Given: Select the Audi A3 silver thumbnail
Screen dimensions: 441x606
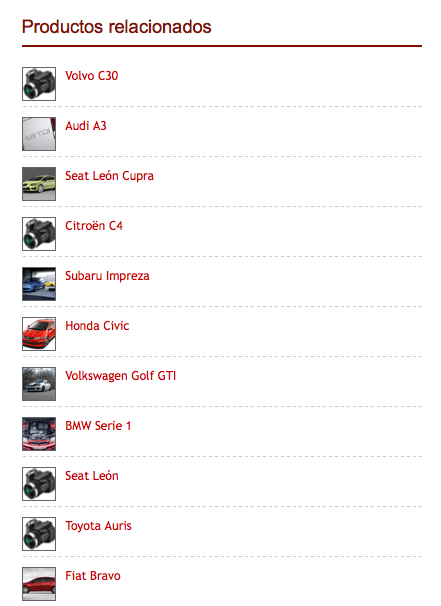Looking at the screenshot, I should click(x=39, y=134).
